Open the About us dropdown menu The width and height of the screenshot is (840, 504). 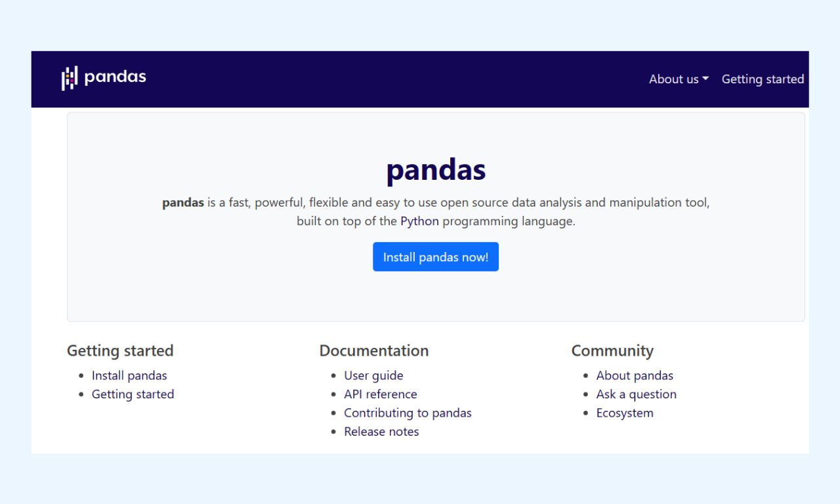coord(679,79)
